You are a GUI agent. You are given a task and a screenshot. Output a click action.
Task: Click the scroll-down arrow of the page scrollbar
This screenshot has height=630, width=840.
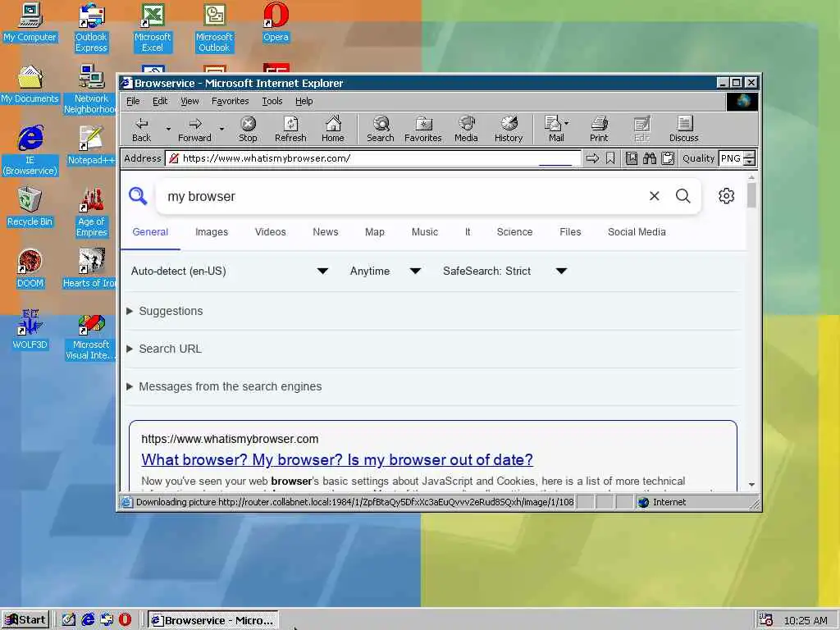point(751,484)
